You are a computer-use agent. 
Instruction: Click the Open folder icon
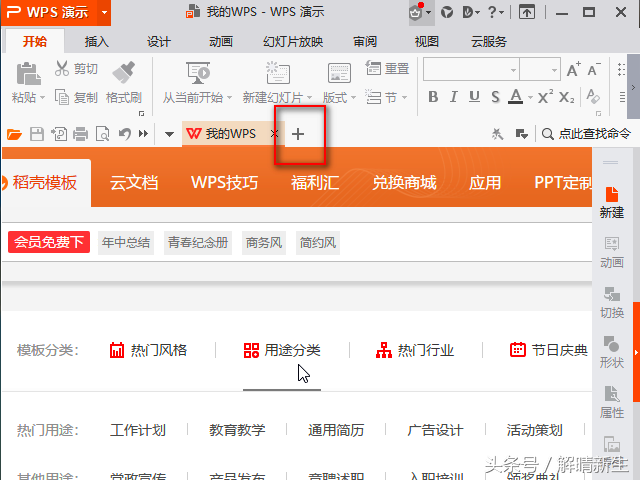click(x=14, y=134)
